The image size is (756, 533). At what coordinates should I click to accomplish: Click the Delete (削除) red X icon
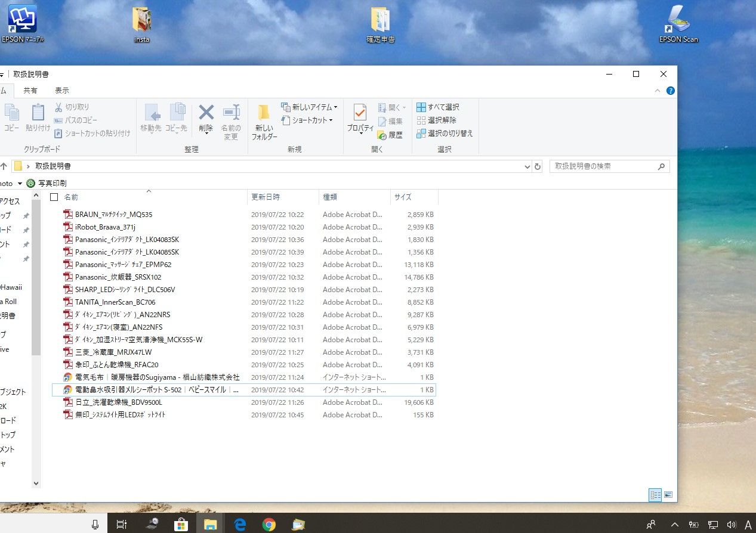pos(206,112)
